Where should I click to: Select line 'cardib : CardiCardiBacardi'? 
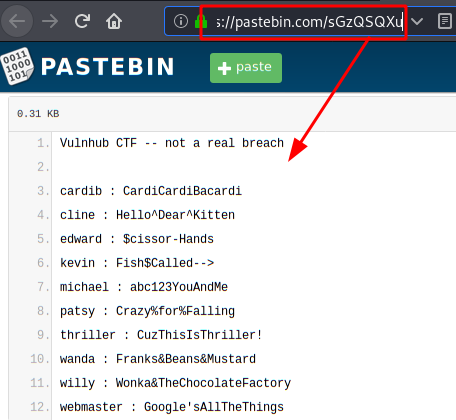(x=151, y=191)
